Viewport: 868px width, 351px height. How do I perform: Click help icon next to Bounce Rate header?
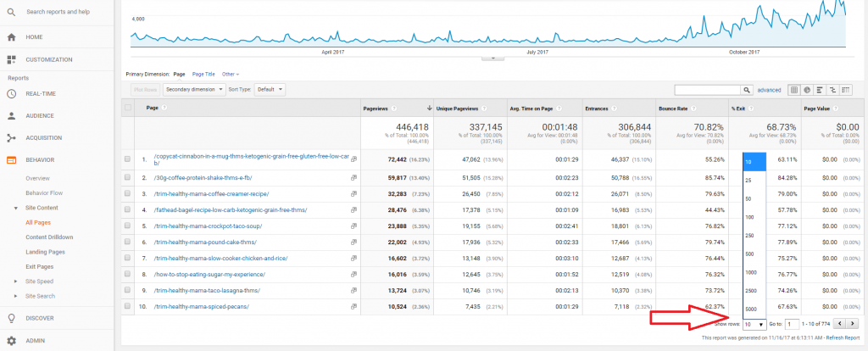click(x=693, y=108)
